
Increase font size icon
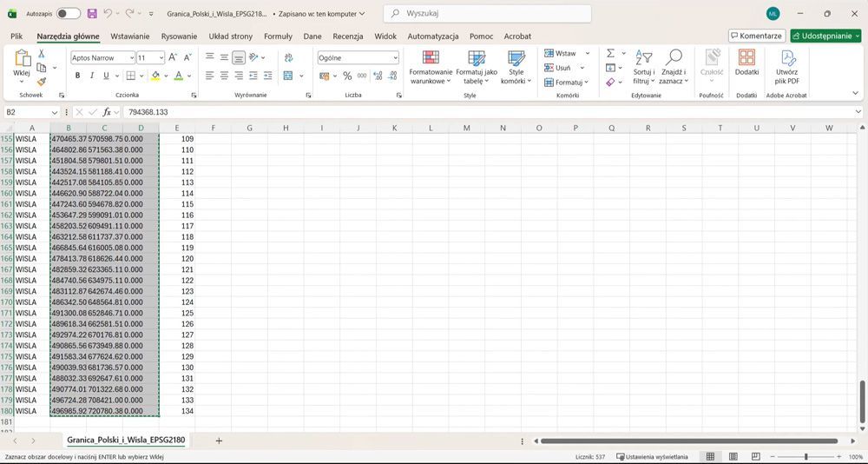(x=173, y=57)
